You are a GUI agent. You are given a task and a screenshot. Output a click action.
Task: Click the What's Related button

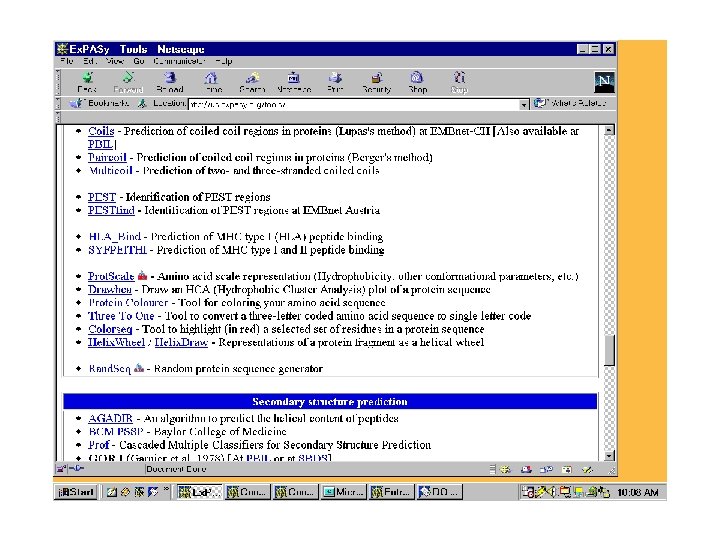570,103
